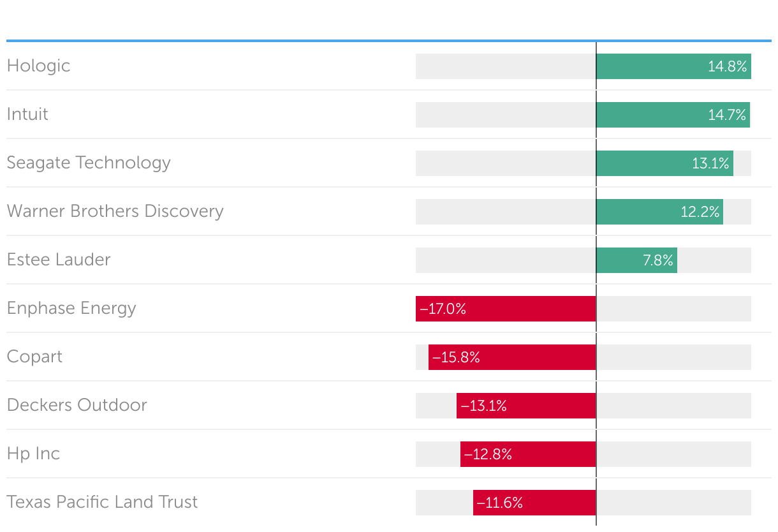Image resolution: width=778 pixels, height=532 pixels.
Task: Click the Hp Inc label
Action: (x=33, y=454)
